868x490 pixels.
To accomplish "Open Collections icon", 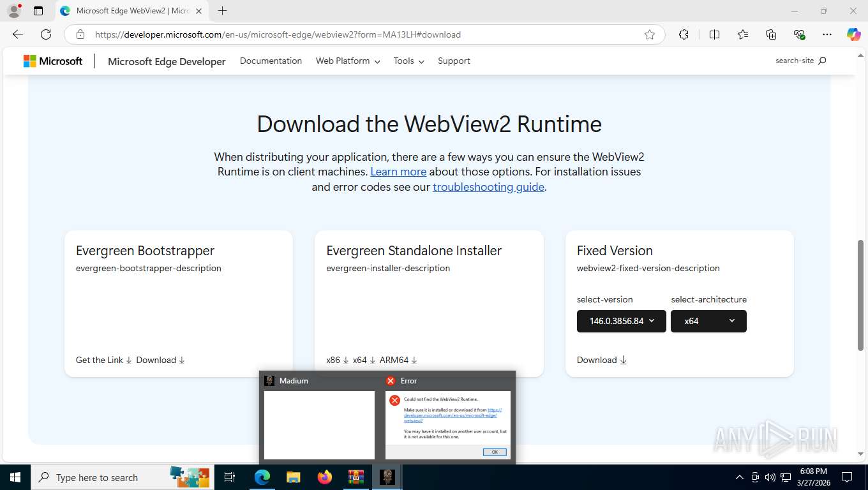I will coord(771,34).
